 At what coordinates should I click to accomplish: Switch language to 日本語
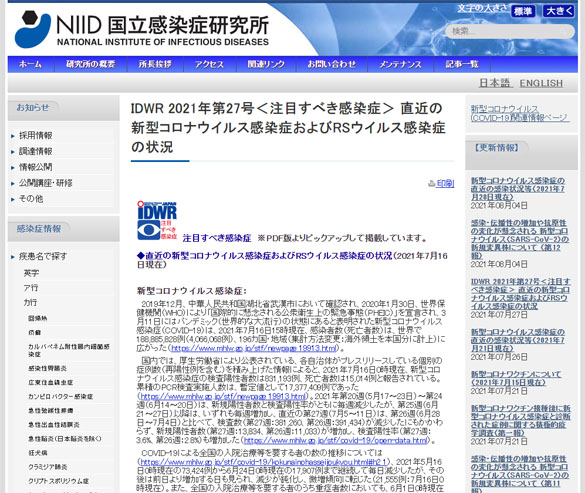pos(495,83)
